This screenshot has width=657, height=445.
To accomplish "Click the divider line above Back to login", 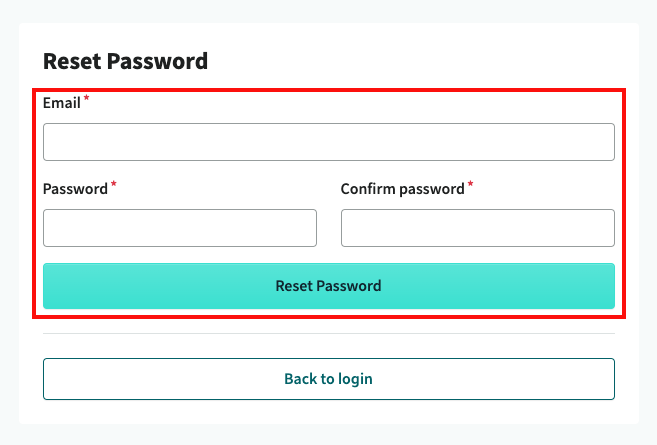I will point(328,333).
